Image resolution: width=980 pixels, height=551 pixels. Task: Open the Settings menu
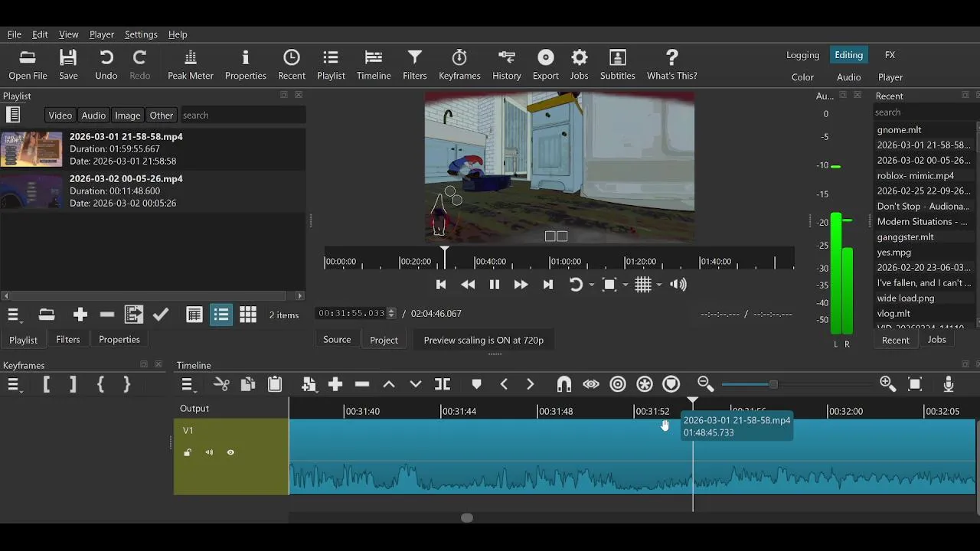tap(141, 34)
